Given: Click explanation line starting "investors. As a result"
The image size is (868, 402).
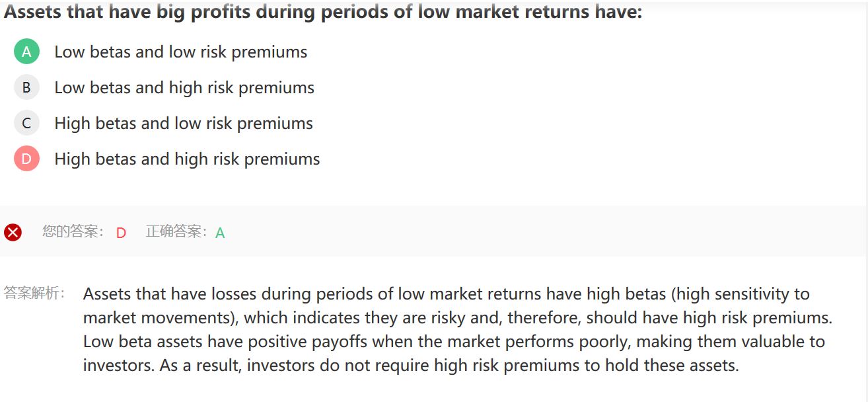Looking at the screenshot, I should coord(411,365).
